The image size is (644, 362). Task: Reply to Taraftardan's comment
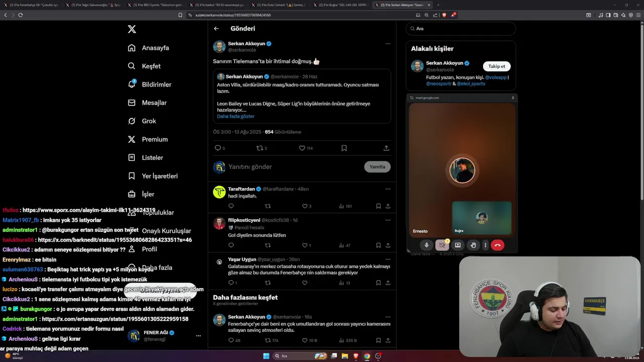tap(231, 206)
